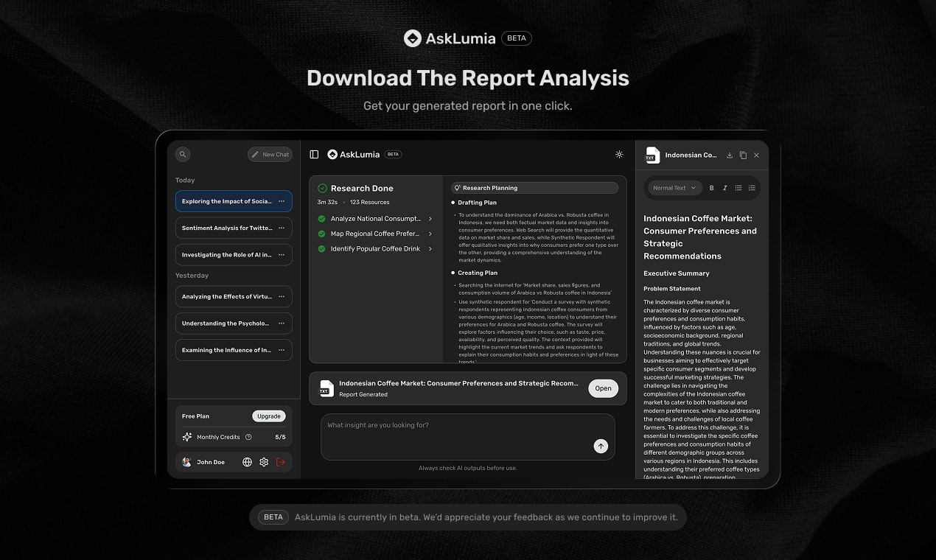This screenshot has height=560, width=936.
Task: Close the report panel
Action: 756,155
